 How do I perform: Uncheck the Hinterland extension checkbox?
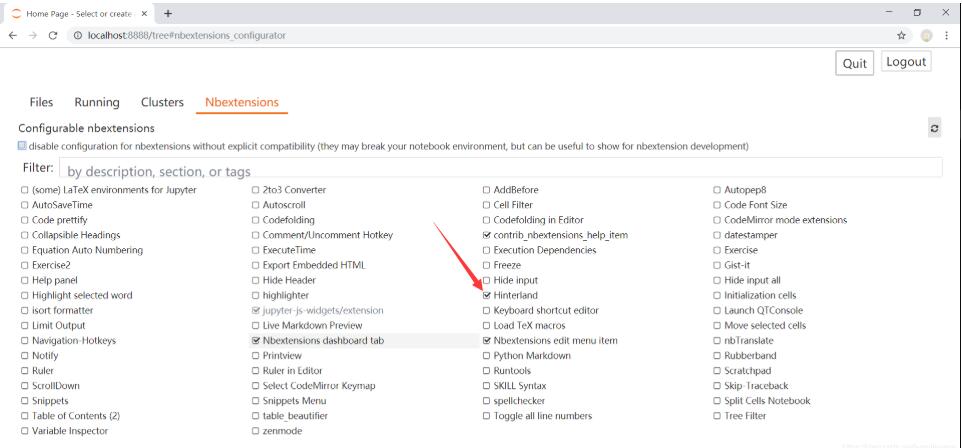pos(487,296)
